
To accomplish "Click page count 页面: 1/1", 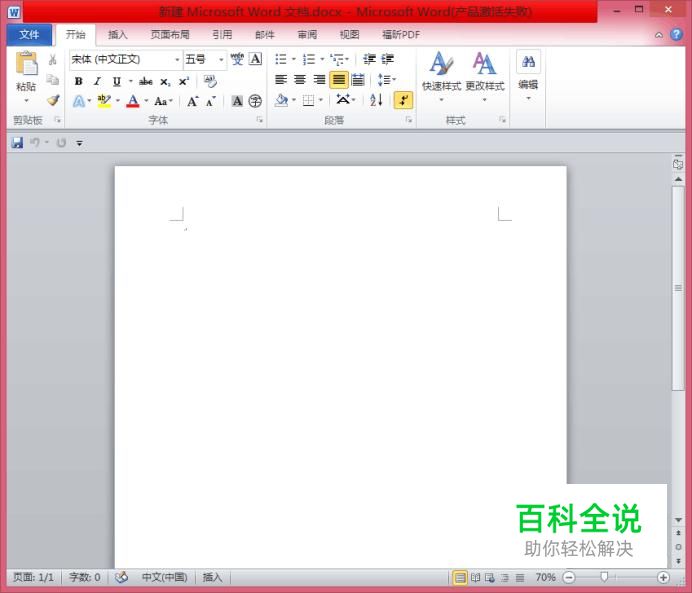I will tap(34, 577).
